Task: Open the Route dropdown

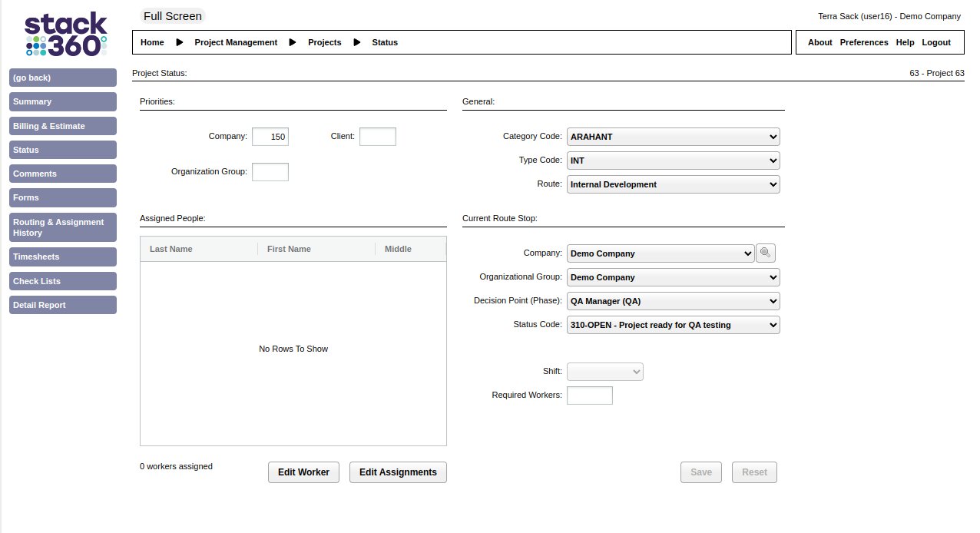Action: tap(673, 184)
